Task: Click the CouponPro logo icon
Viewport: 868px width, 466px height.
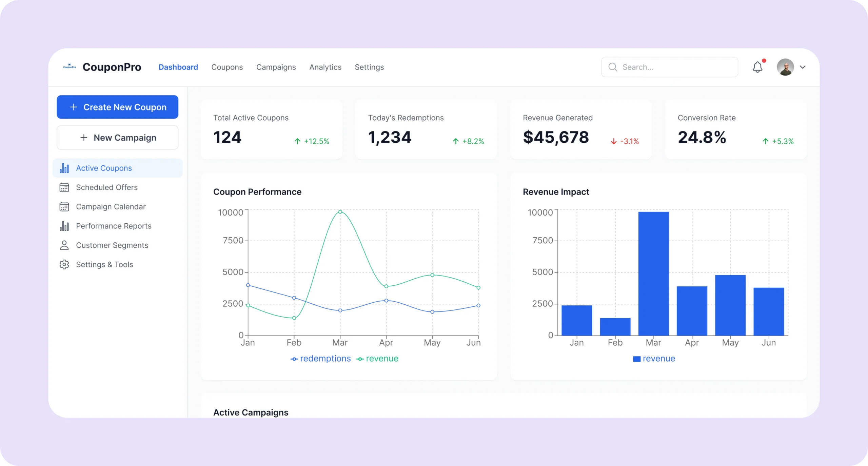Action: coord(70,67)
